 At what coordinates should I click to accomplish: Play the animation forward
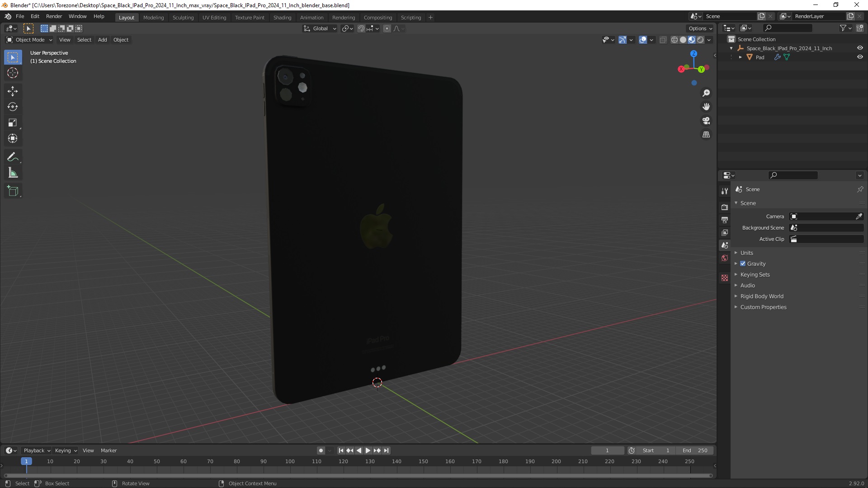[368, 450]
